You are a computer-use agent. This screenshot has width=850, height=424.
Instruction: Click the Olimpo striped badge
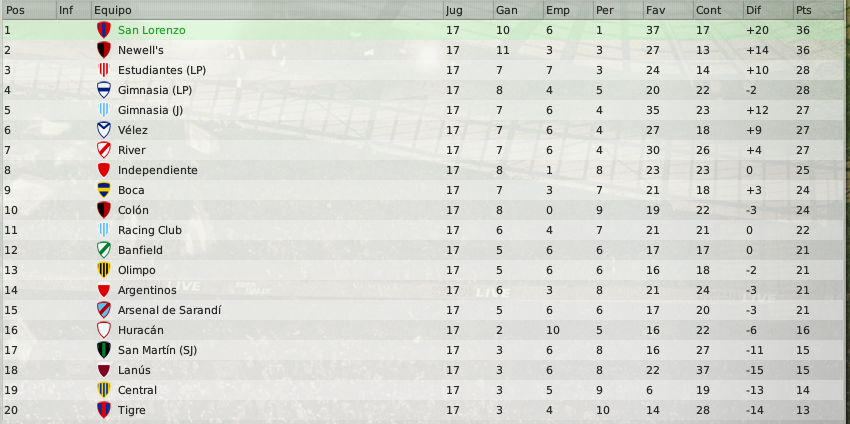[x=104, y=270]
